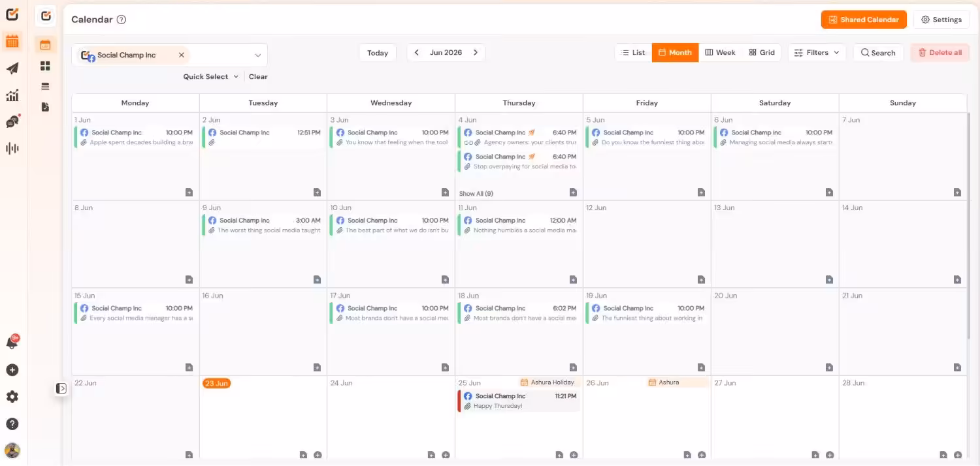Add a draft note on 12 Jun
The image size is (980, 466).
pyautogui.click(x=701, y=279)
